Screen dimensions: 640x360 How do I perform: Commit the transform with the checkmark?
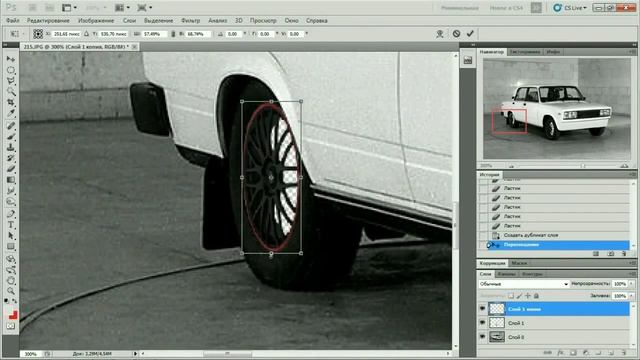[470, 33]
